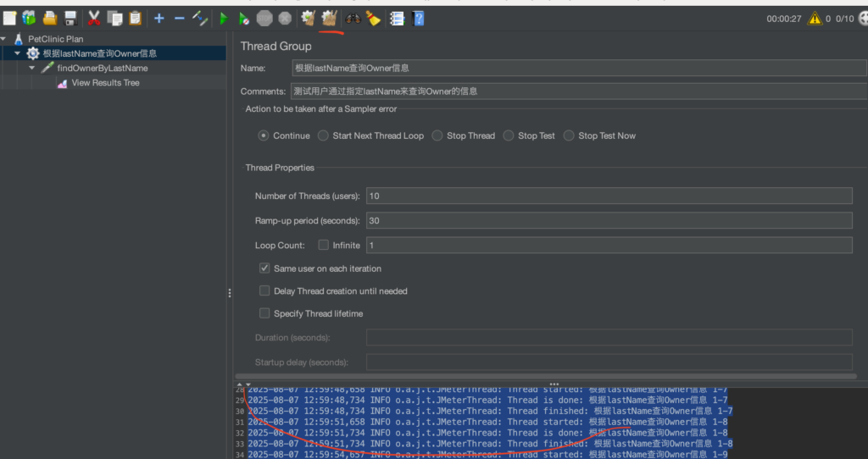Click the down arrow above the log panel
Image resolution: width=868 pixels, height=459 pixels.
coord(248,384)
